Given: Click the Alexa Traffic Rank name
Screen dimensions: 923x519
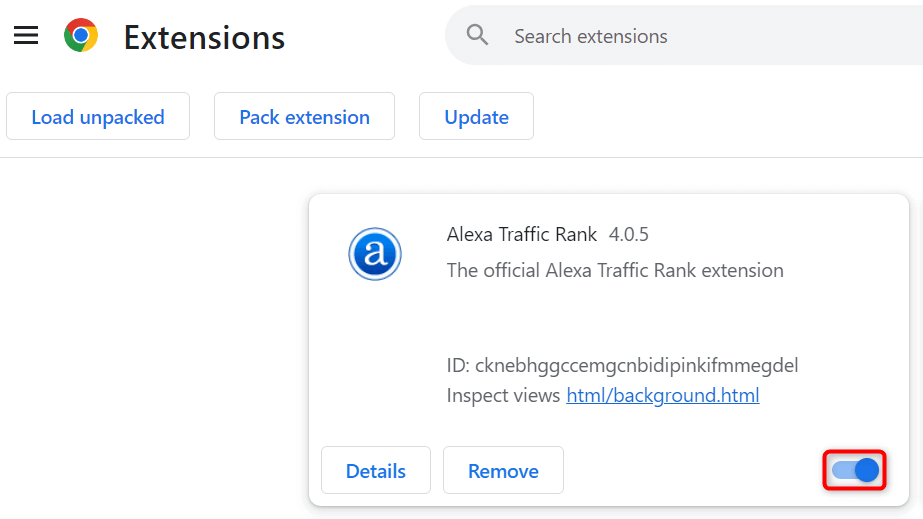Looking at the screenshot, I should (x=521, y=235).
